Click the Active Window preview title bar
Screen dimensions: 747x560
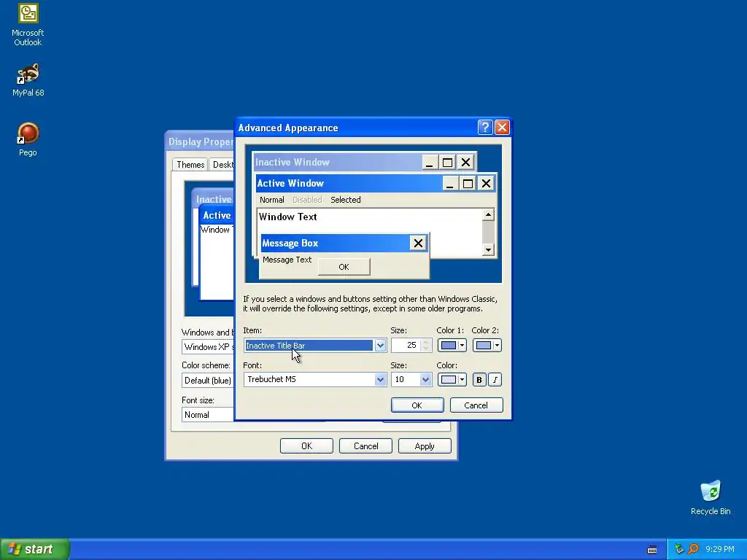(x=349, y=183)
